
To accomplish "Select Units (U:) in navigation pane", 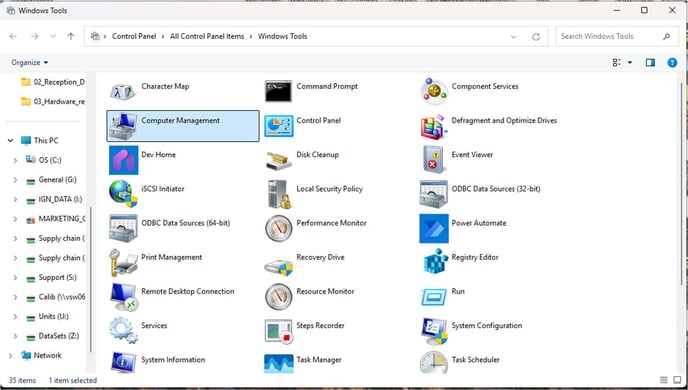I will click(47, 317).
